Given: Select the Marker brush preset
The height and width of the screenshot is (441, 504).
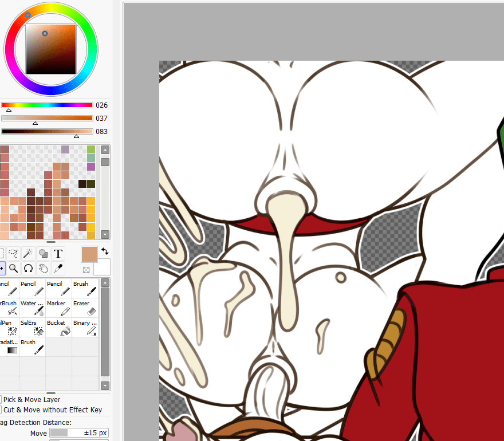Looking at the screenshot, I should pyautogui.click(x=58, y=308).
